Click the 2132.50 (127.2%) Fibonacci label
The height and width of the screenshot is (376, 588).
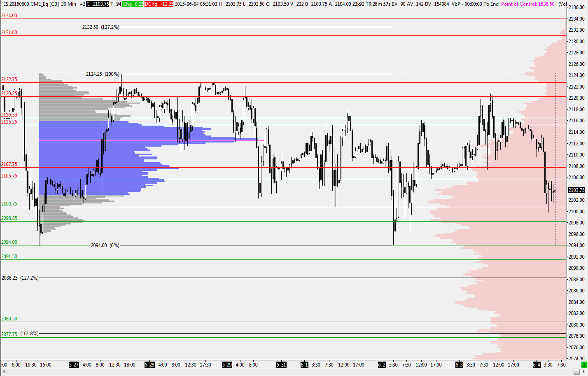(100, 27)
